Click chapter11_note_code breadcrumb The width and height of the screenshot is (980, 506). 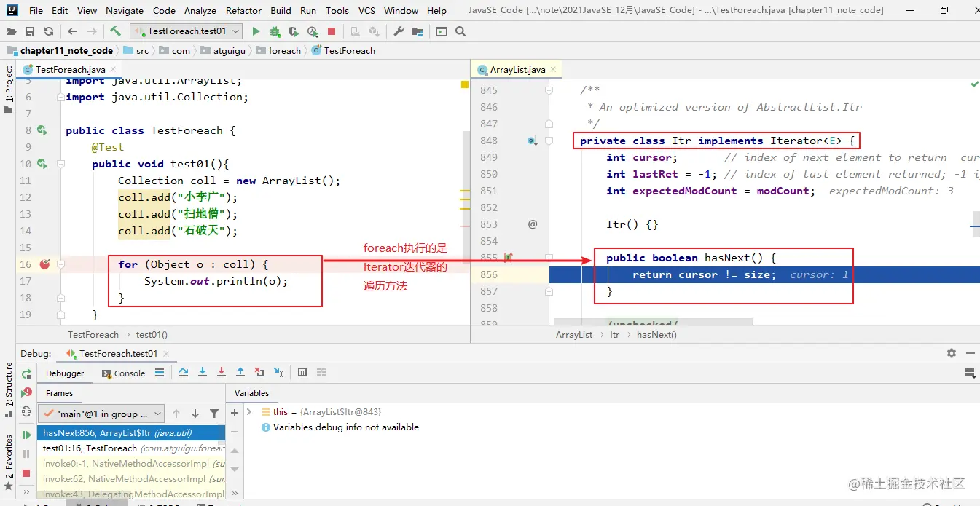pyautogui.click(x=60, y=50)
